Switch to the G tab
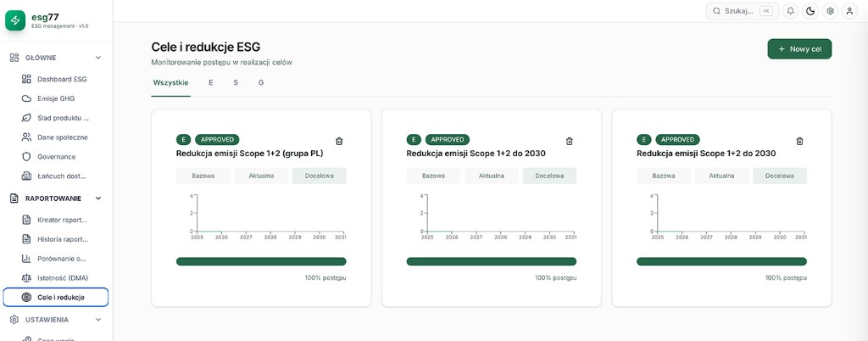The width and height of the screenshot is (868, 341). (x=261, y=83)
